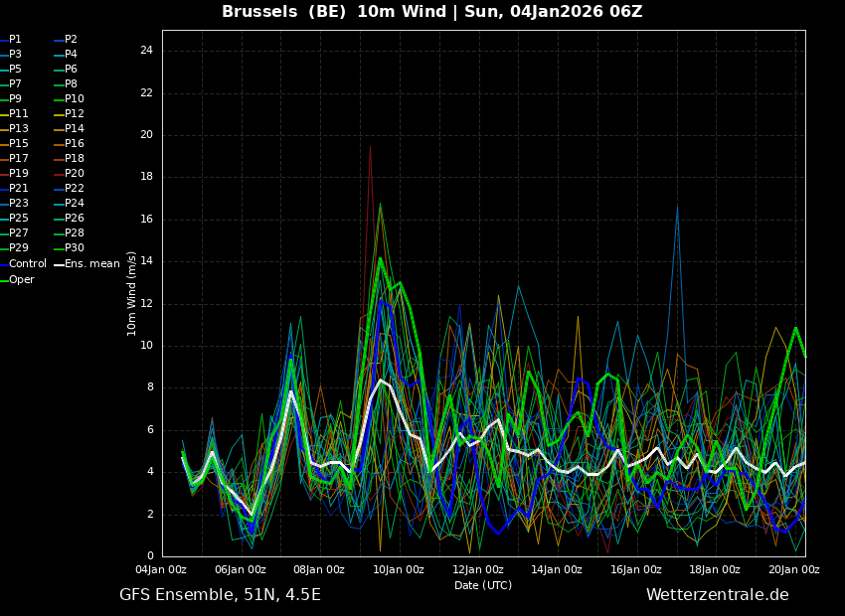
Task: Click the 14 value on the y-axis
Action: coord(146,261)
